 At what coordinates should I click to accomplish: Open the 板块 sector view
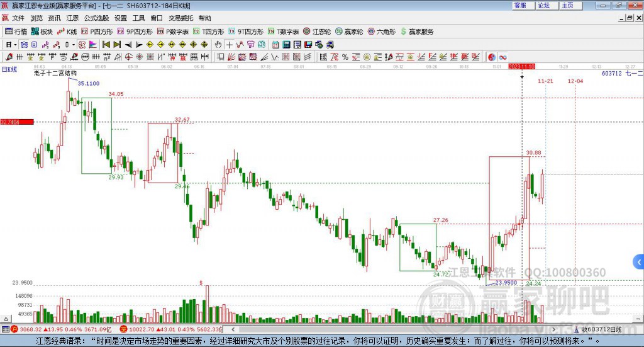[42, 31]
